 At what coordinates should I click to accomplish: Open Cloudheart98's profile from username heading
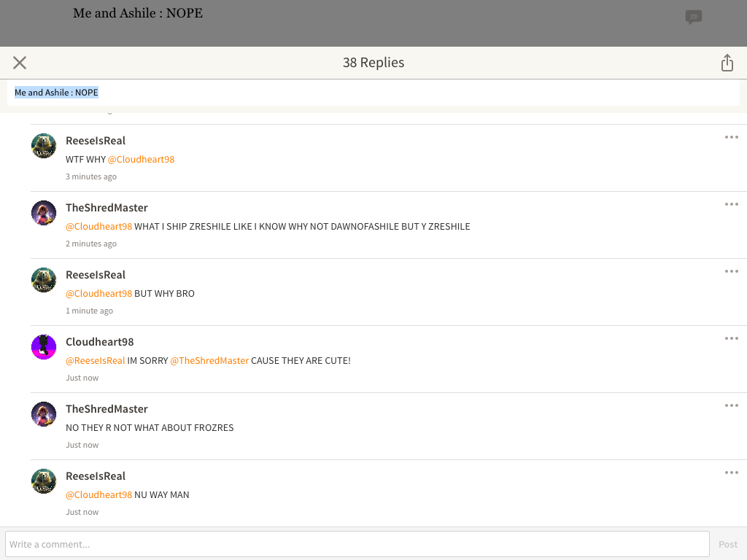(x=99, y=343)
